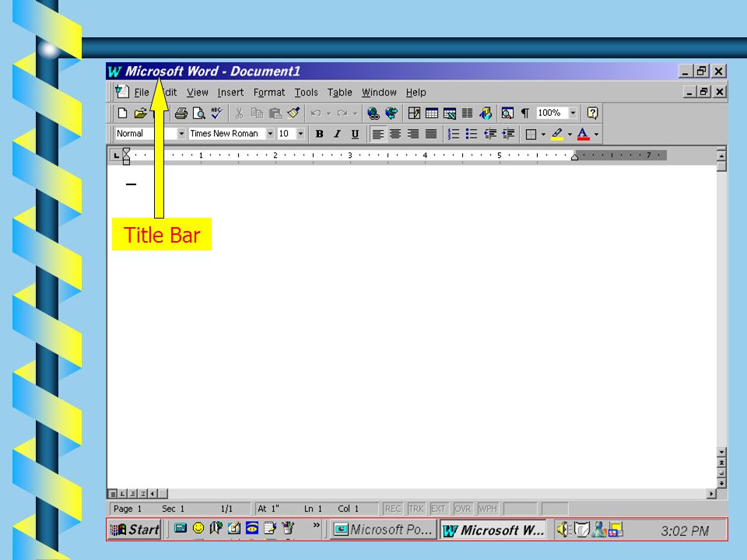Open the Tools menu
The width and height of the screenshot is (747, 560).
tap(306, 93)
